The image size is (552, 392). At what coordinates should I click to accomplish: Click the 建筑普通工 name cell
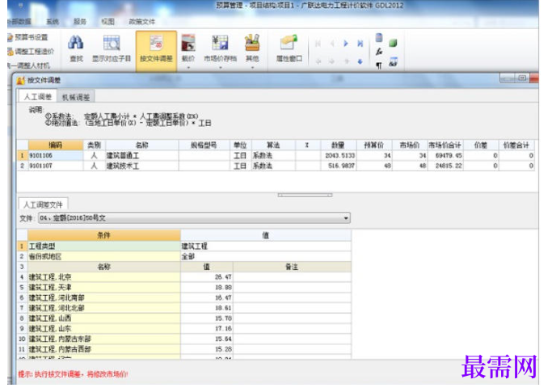(142, 155)
